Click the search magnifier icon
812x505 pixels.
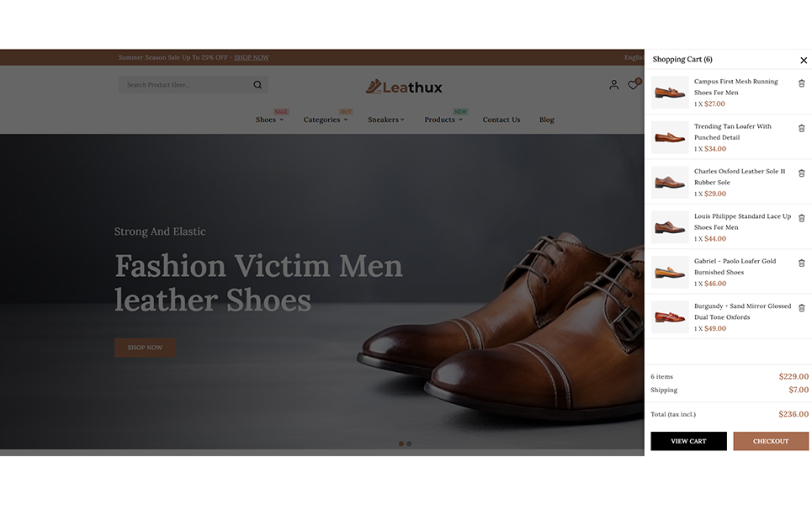(x=257, y=85)
